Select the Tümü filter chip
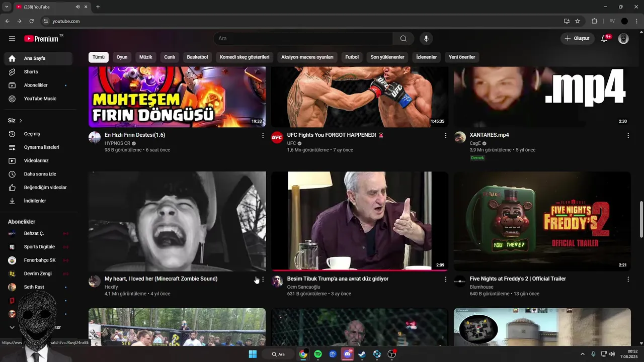 (99, 57)
